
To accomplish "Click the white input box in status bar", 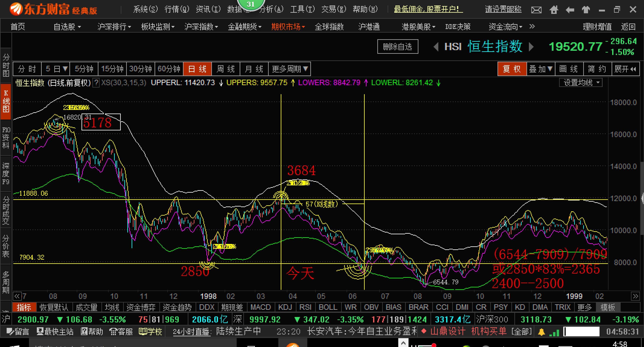I will [x=581, y=332].
